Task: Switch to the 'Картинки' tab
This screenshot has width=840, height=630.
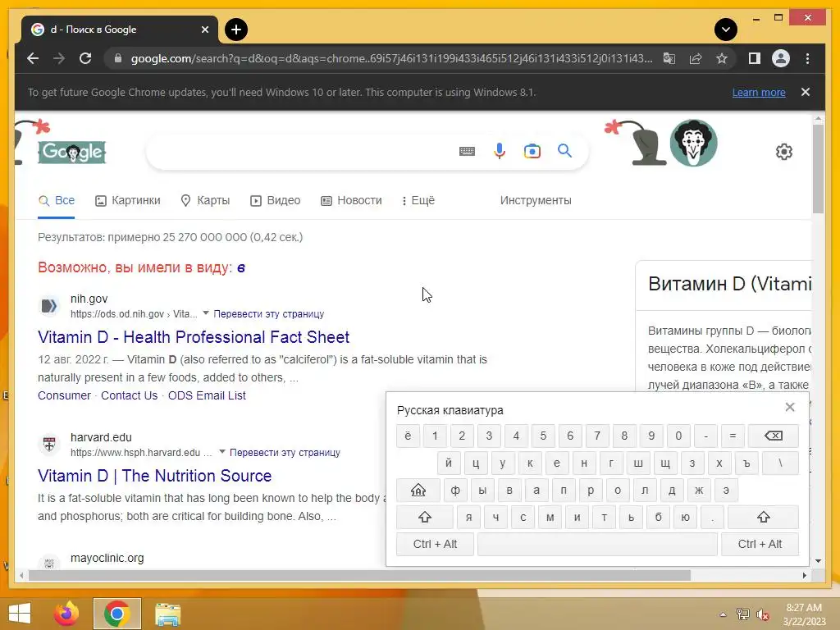Action: [x=127, y=200]
